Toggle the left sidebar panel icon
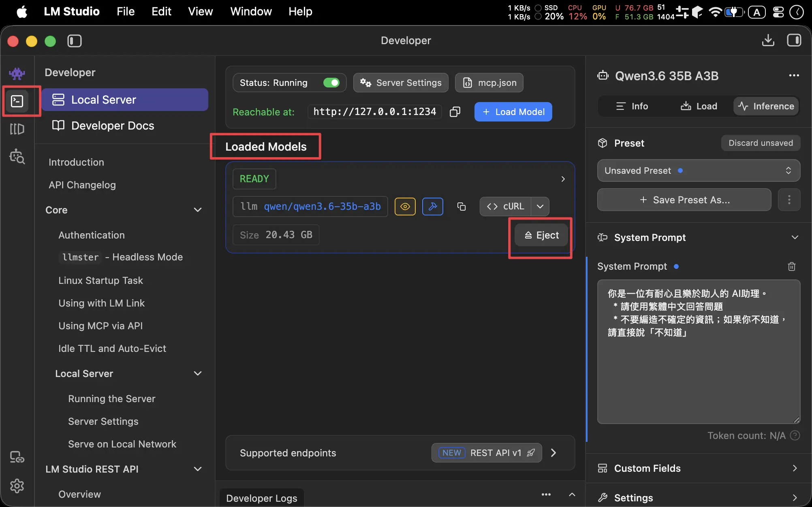812x507 pixels. (x=75, y=41)
